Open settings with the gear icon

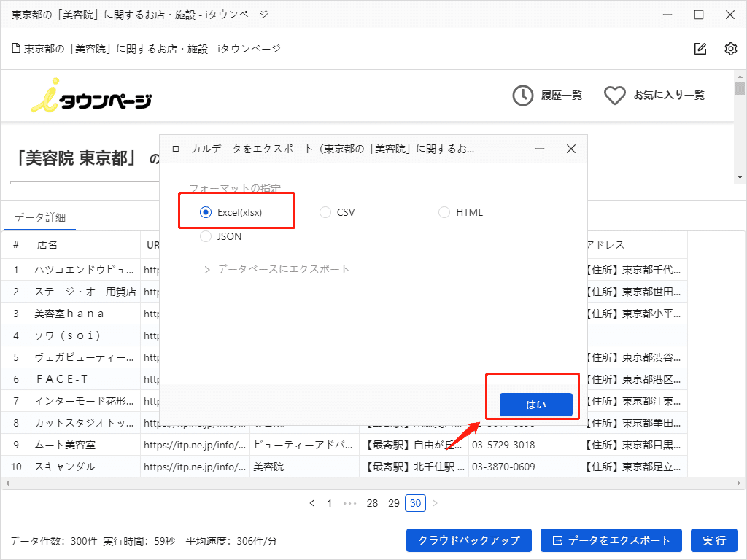point(730,48)
